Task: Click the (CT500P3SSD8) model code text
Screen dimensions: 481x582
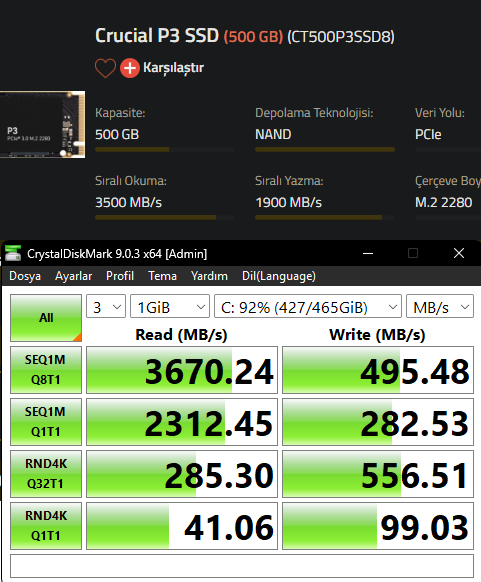Action: coord(341,37)
